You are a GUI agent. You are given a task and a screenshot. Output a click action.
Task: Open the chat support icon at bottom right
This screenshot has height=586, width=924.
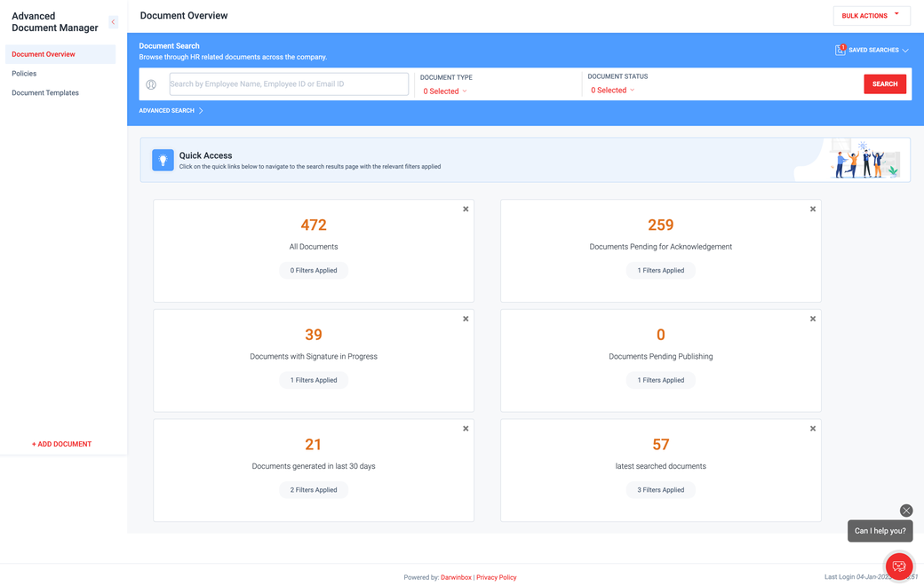pos(898,566)
